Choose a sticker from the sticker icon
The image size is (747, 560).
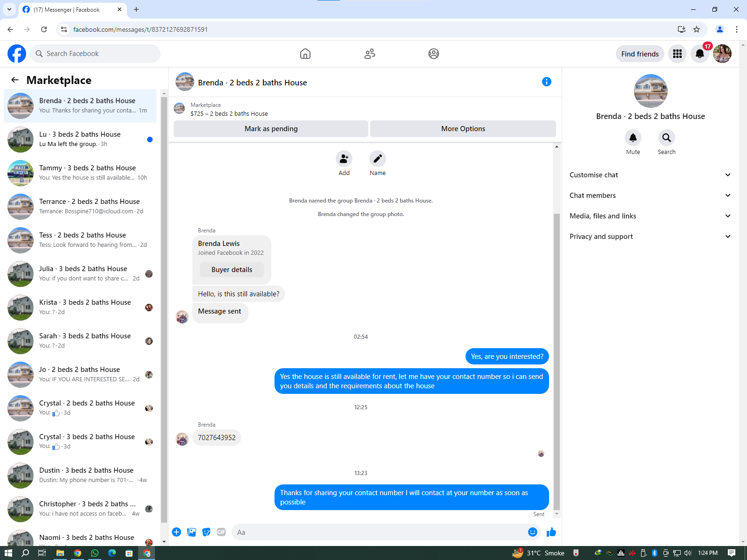tap(206, 532)
